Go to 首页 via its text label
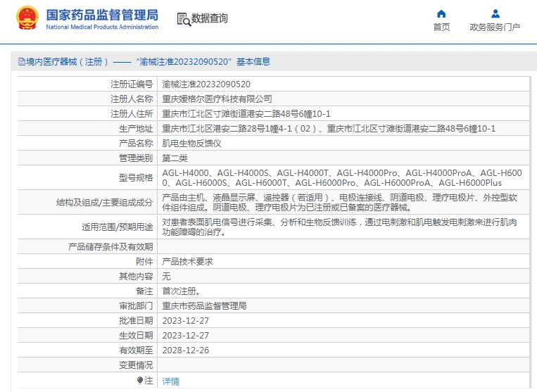This screenshot has width=537, height=392. click(x=441, y=27)
